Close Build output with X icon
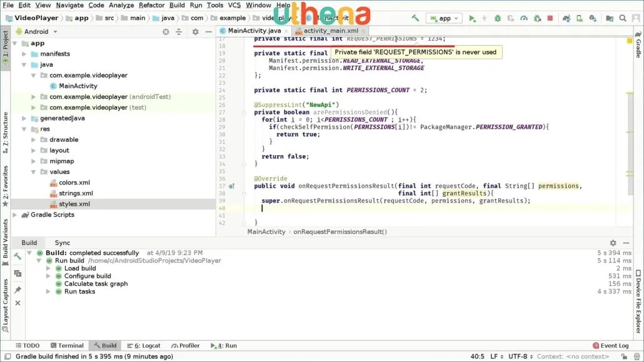644x362 pixels. coord(18,303)
